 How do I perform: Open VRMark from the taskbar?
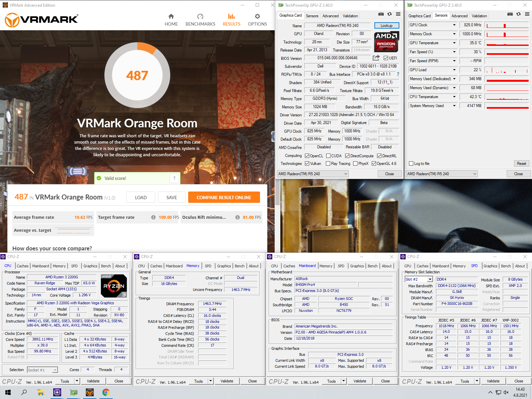coord(90,392)
